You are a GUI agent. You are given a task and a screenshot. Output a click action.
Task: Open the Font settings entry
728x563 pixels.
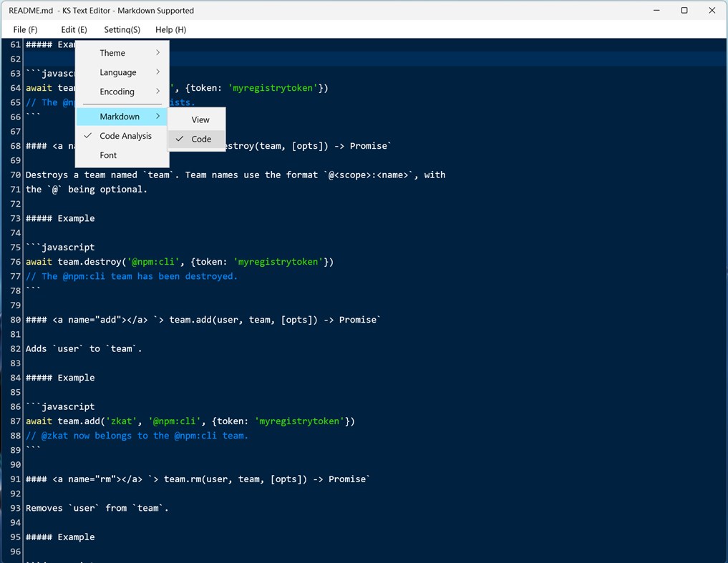tap(108, 155)
